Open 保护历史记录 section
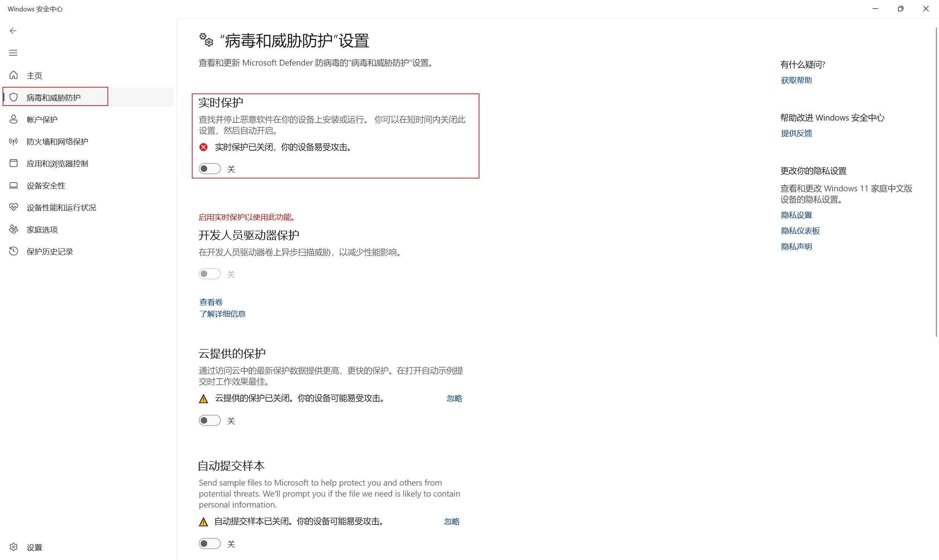This screenshot has width=939, height=560. point(88,252)
